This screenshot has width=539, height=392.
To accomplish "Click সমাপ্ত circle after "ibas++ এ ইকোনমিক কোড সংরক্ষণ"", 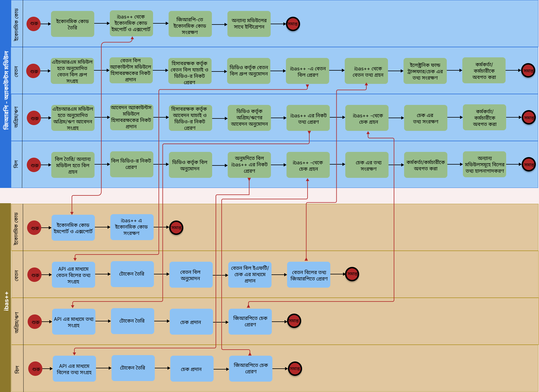I will click(176, 228).
